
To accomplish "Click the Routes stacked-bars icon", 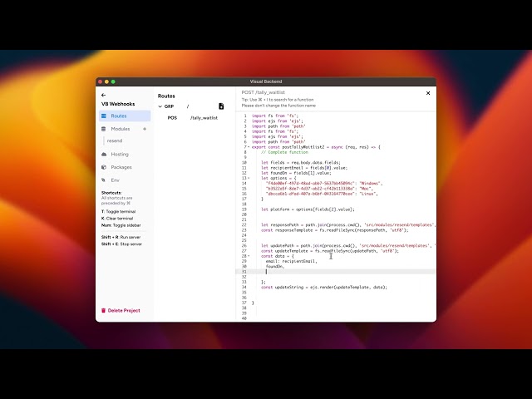I will pyautogui.click(x=104, y=116).
